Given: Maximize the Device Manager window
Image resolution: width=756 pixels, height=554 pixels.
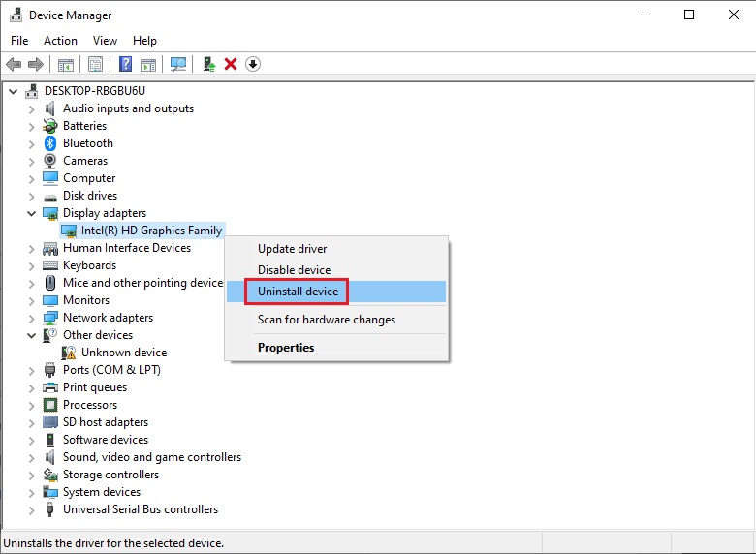Looking at the screenshot, I should 689,15.
